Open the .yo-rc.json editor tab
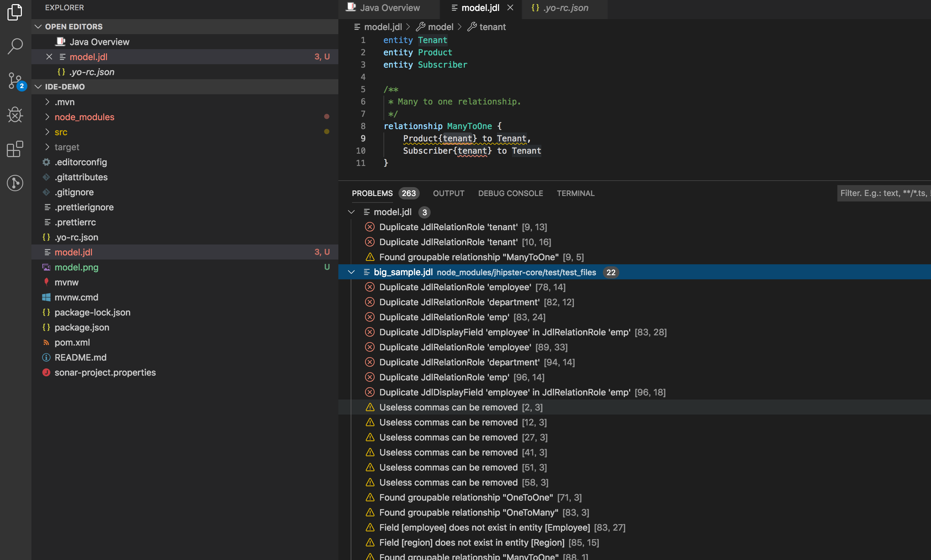This screenshot has width=931, height=560. 565,8
